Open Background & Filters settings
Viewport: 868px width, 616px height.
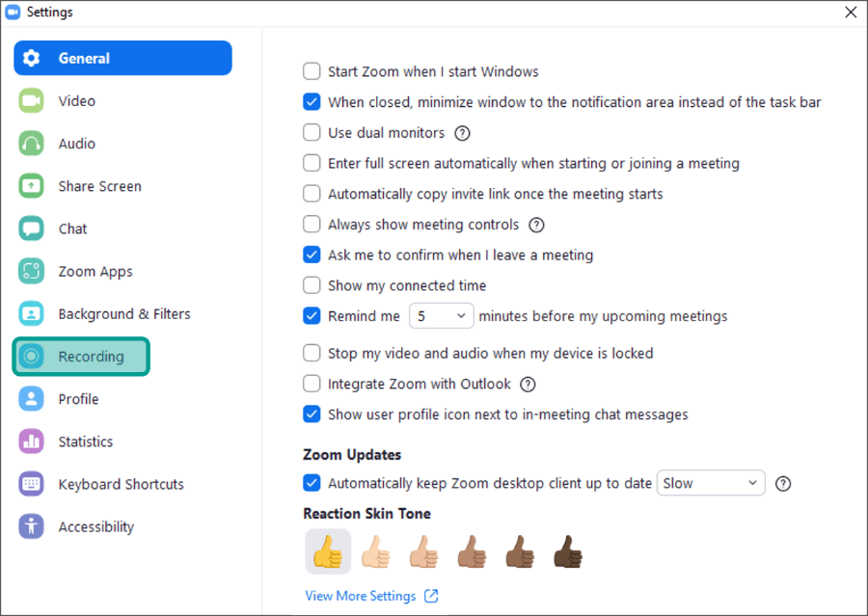[124, 314]
